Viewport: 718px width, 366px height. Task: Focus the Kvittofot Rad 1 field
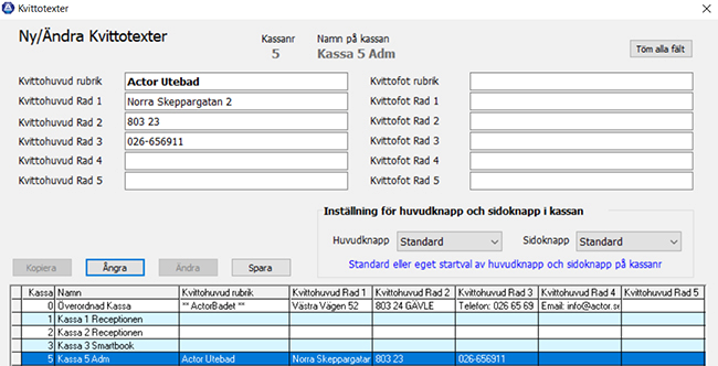point(581,102)
